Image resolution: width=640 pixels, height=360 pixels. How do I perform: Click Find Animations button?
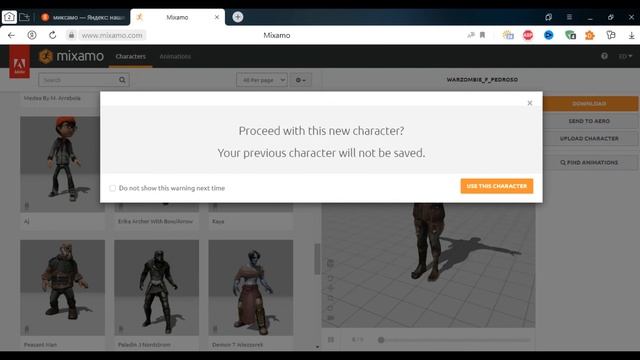pyautogui.click(x=589, y=162)
